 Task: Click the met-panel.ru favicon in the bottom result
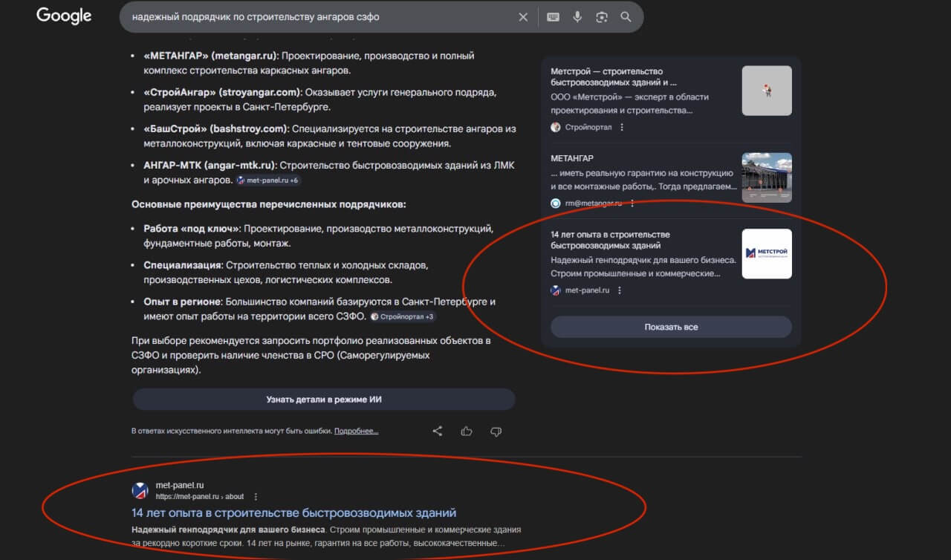tap(140, 490)
